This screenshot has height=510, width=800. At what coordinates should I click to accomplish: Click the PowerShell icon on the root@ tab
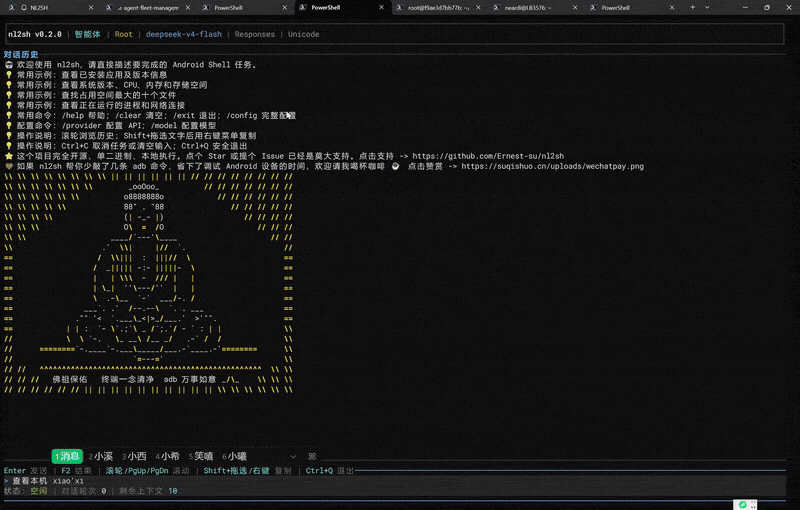click(399, 8)
